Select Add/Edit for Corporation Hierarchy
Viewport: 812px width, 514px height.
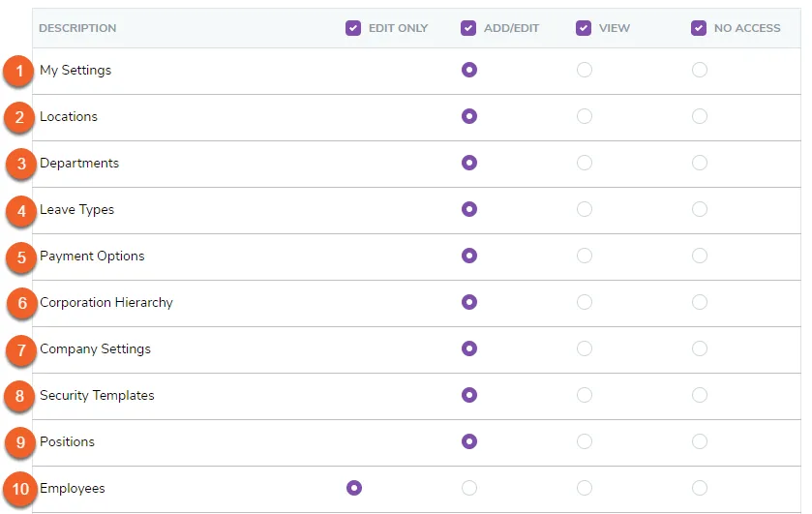click(469, 302)
